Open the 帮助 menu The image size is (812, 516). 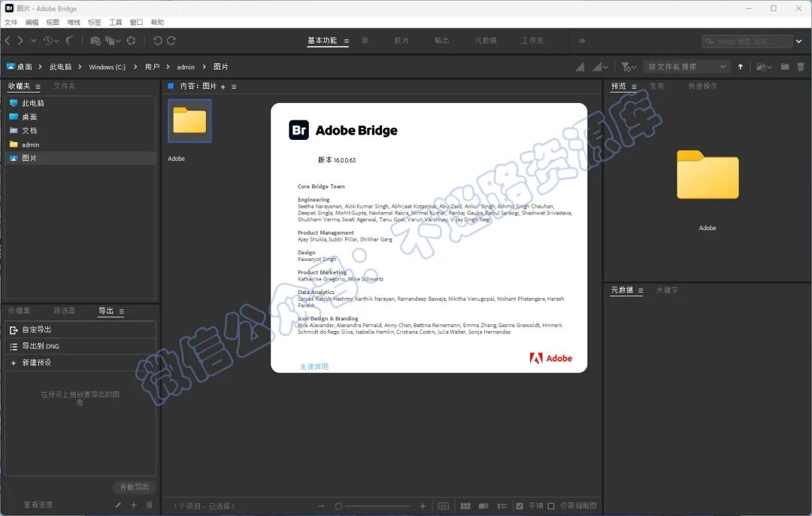coord(157,23)
